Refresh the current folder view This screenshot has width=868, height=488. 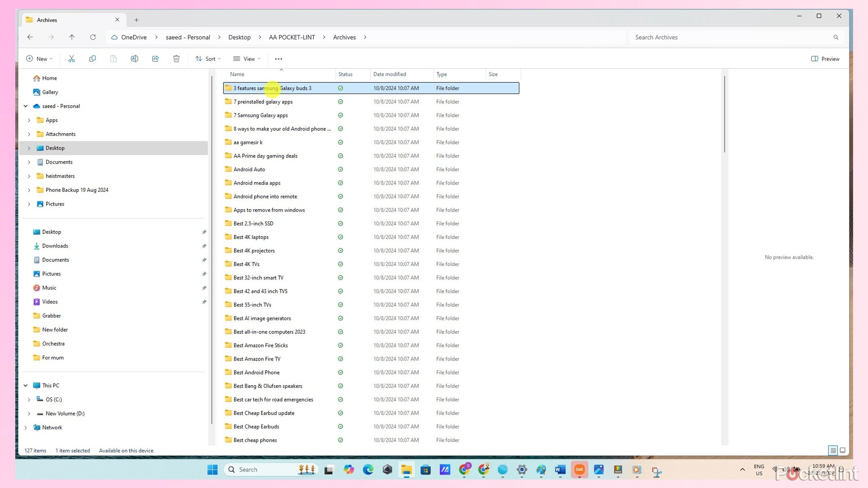point(93,37)
